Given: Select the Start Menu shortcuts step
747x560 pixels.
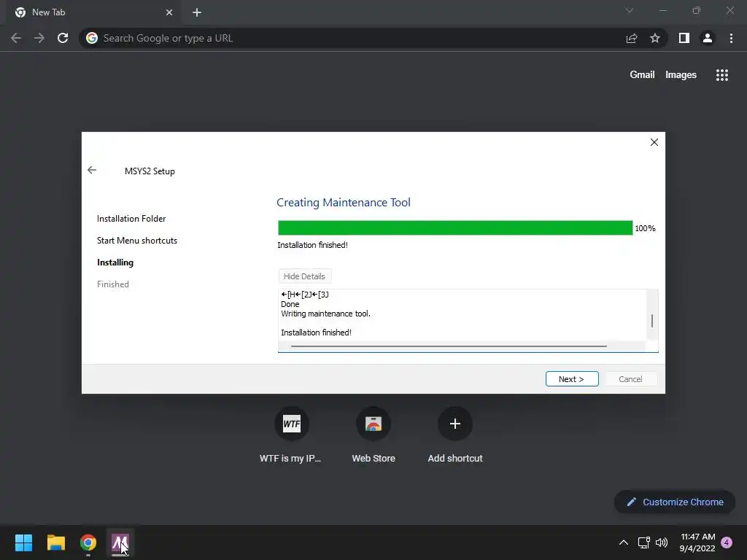Looking at the screenshot, I should [137, 241].
